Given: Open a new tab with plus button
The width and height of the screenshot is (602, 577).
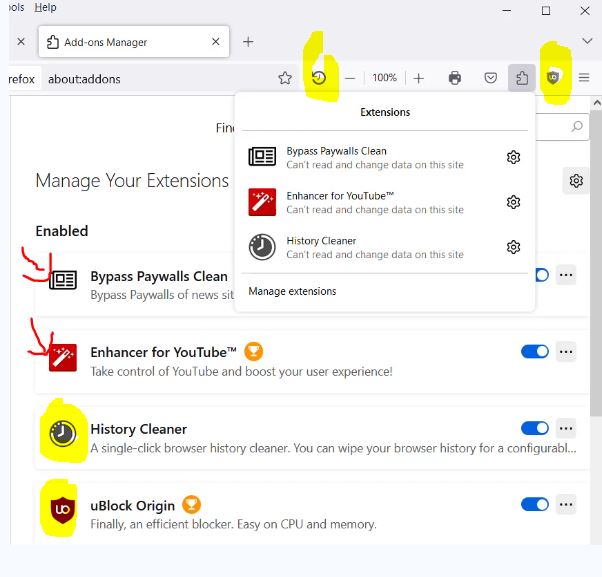Looking at the screenshot, I should click(x=248, y=41).
